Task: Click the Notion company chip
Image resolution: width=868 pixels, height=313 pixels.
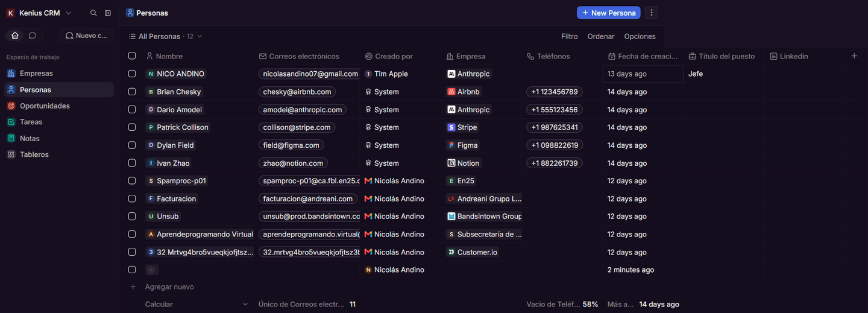Action: (464, 163)
